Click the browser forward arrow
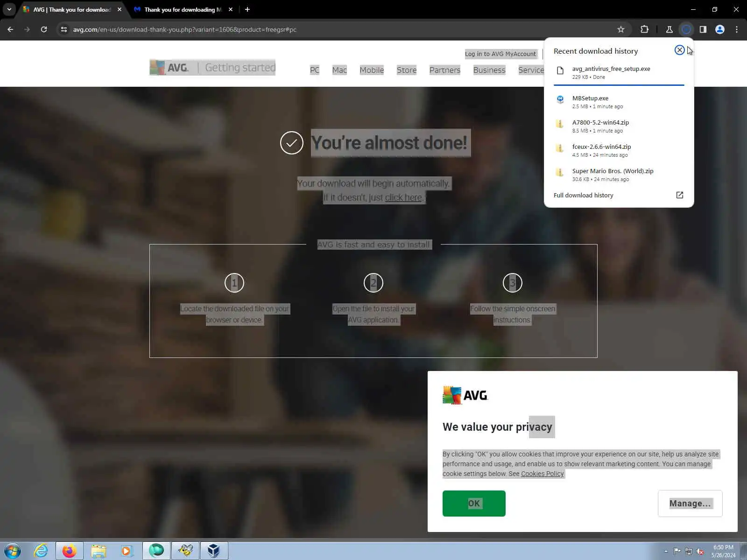Image resolution: width=747 pixels, height=560 pixels. [x=27, y=29]
